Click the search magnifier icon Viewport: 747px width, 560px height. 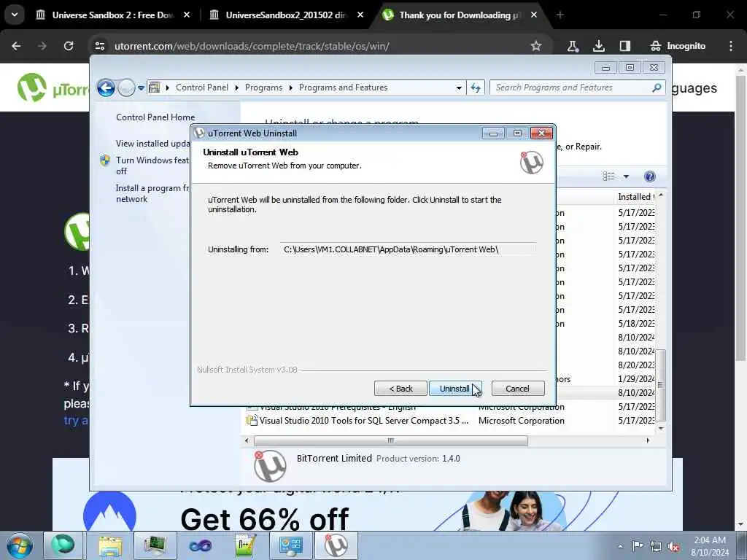click(x=657, y=87)
